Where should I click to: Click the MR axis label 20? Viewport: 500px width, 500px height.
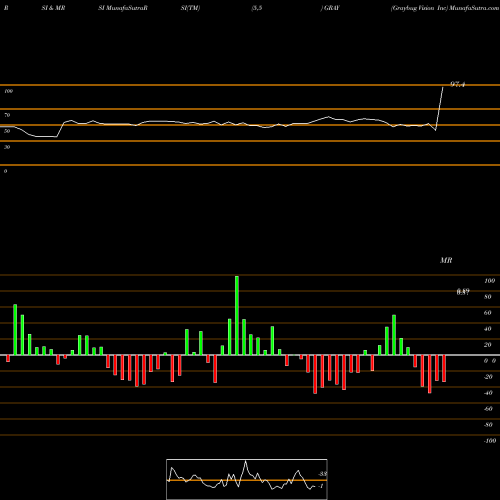(488, 345)
